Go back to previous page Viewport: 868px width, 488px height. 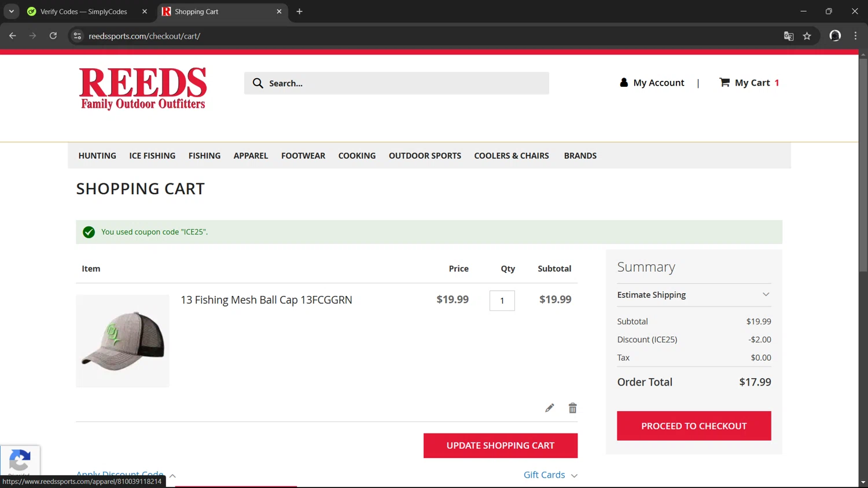pos(13,36)
